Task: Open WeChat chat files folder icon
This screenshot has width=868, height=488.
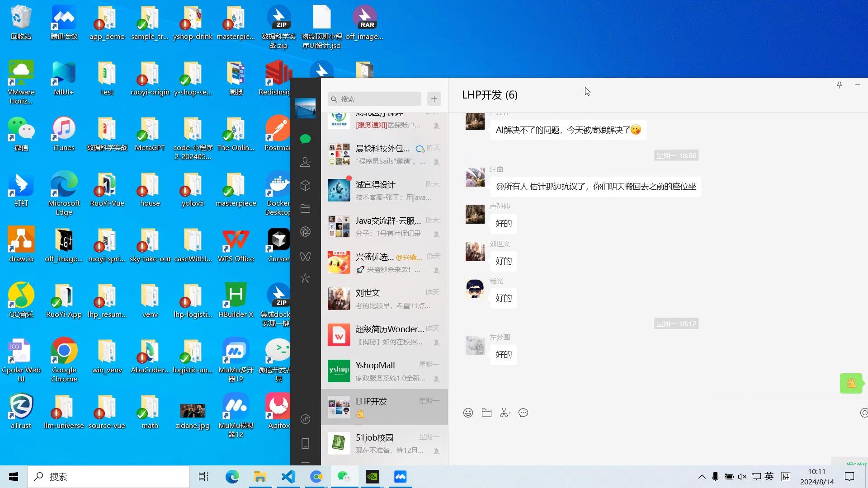Action: [x=305, y=208]
